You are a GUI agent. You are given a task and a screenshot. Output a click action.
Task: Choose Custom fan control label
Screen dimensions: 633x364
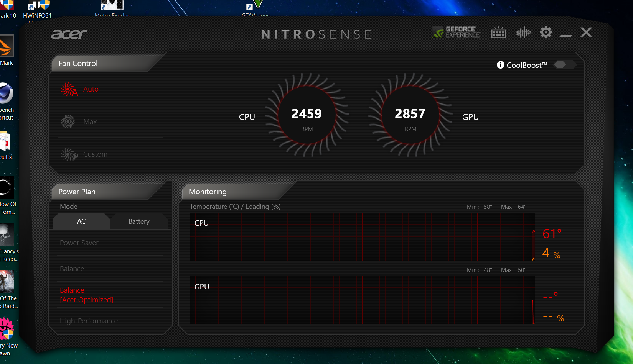(96, 154)
